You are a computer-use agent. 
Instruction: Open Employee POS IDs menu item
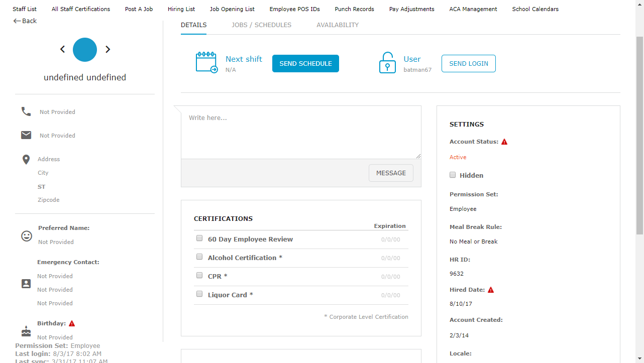(294, 9)
